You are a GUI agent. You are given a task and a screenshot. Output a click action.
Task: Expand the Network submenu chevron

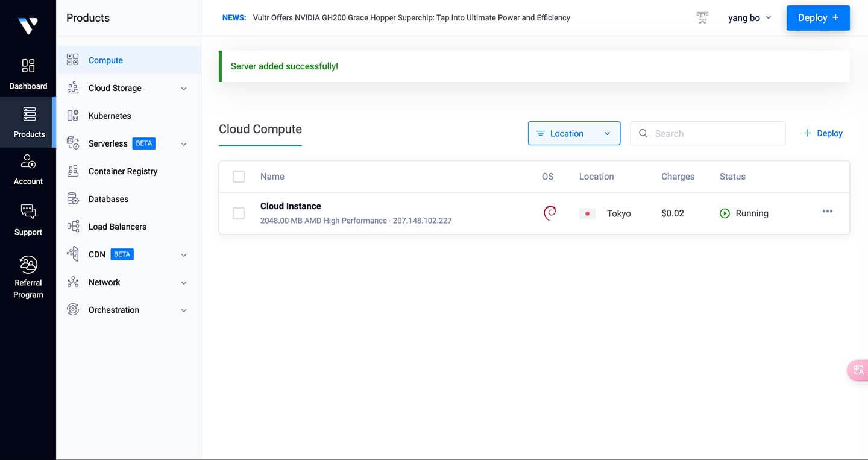[184, 283]
